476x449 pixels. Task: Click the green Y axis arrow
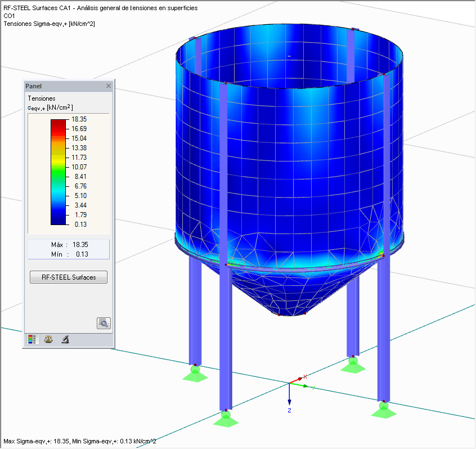pos(300,385)
